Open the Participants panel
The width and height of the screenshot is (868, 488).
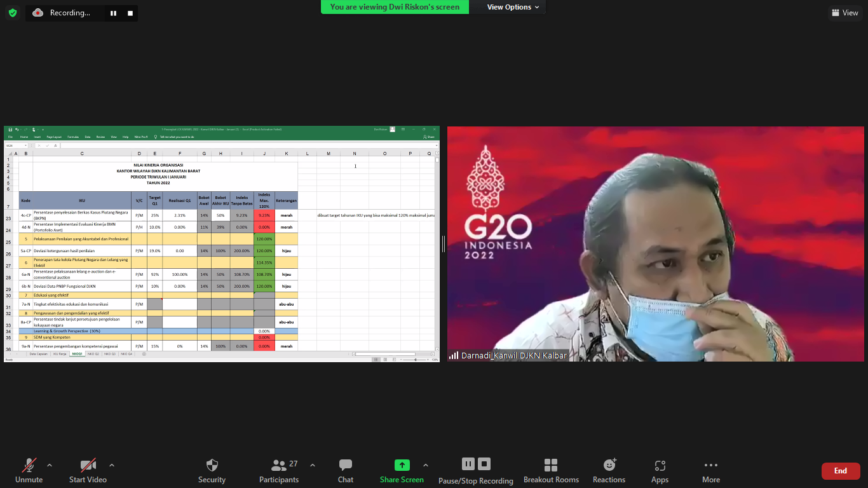click(x=279, y=465)
